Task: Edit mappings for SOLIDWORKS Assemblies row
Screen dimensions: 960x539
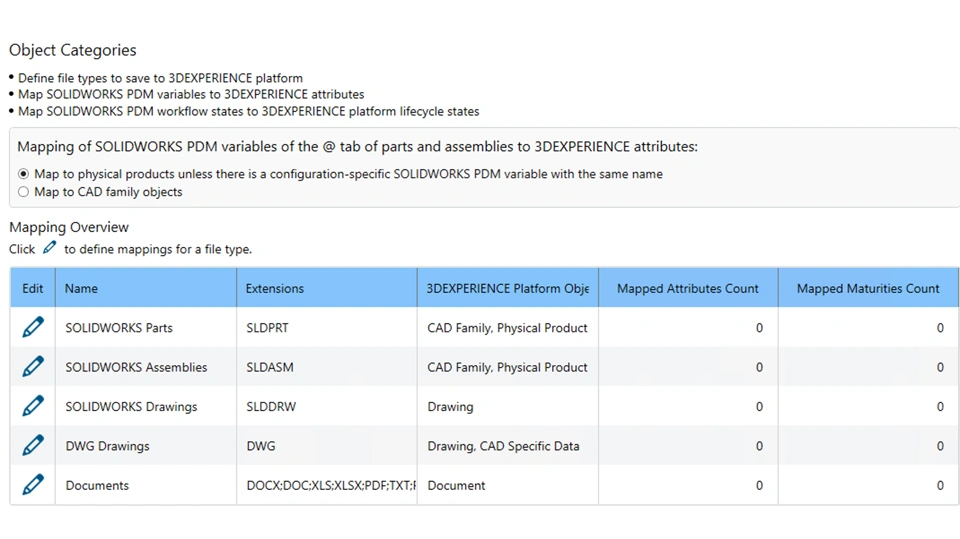Action: (33, 366)
